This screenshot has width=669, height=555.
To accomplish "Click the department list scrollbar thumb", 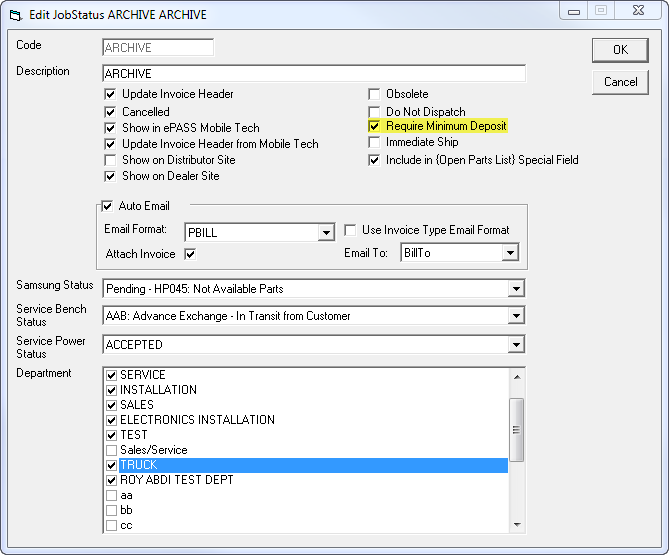I will [x=517, y=430].
